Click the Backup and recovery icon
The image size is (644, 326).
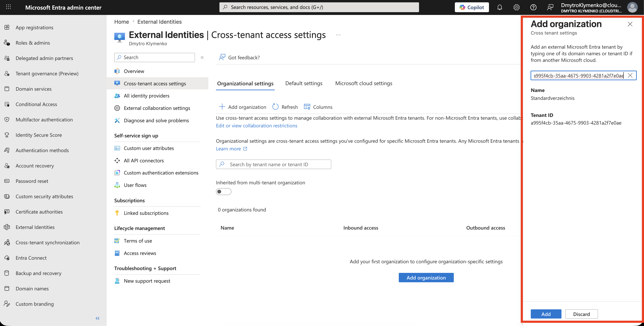point(7,273)
